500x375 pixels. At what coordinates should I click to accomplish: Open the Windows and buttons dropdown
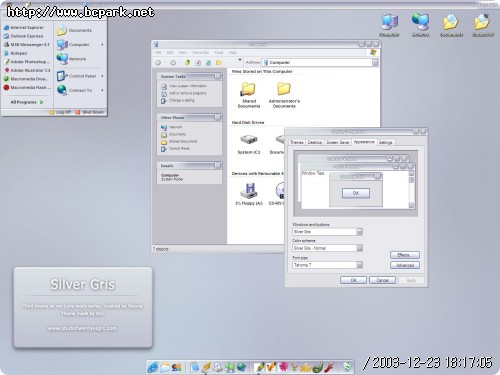click(359, 232)
